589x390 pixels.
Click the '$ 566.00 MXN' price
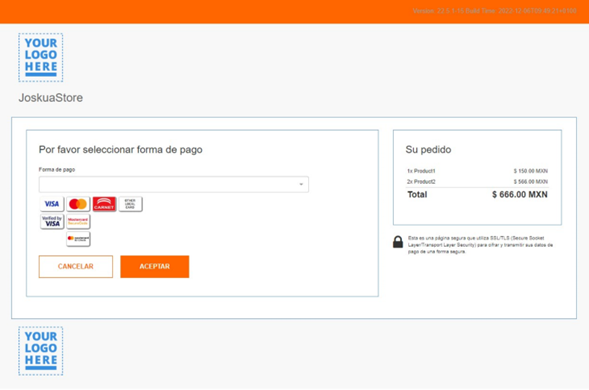click(531, 181)
